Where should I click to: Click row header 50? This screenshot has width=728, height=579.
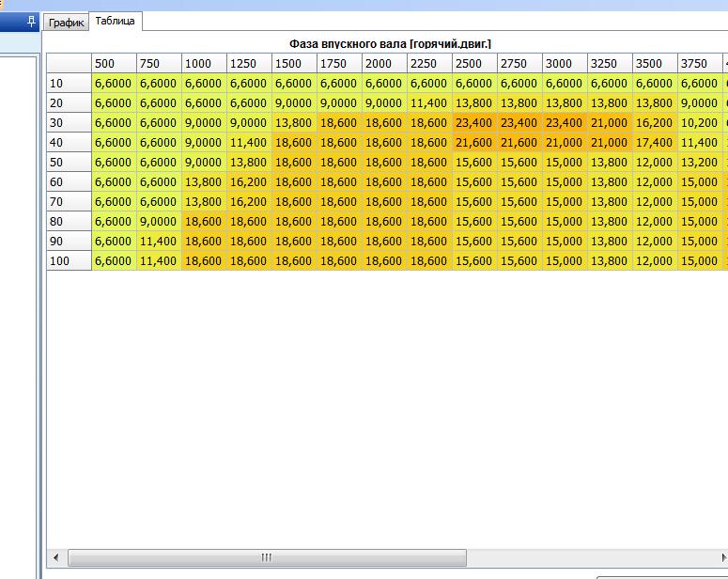tap(69, 163)
